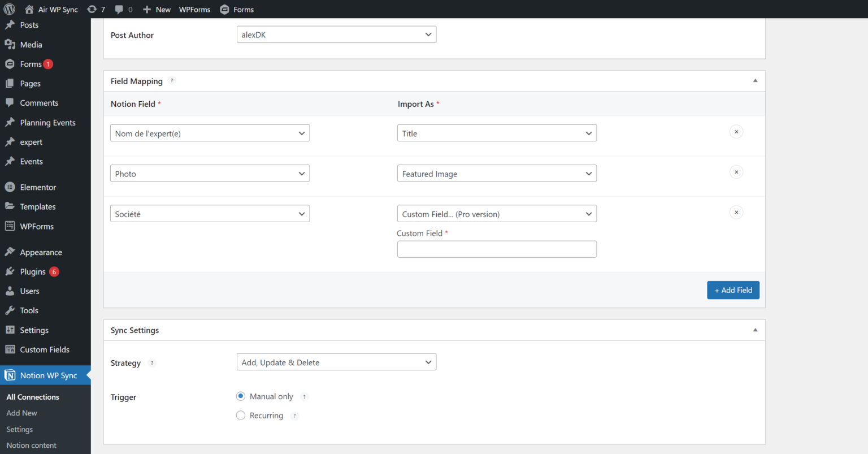Screen dimensions: 868x454
Task: Select the Manual only trigger option
Action: (241, 396)
